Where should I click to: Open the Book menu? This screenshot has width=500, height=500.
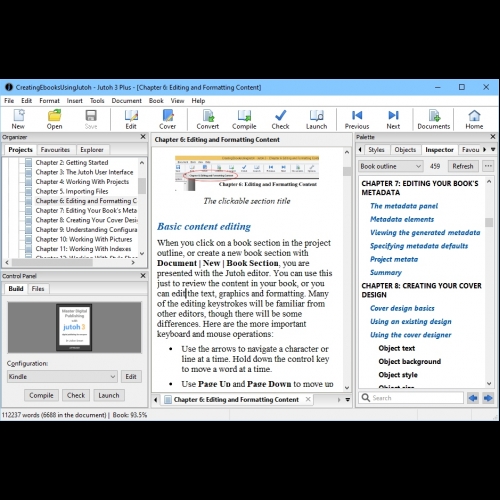click(x=156, y=101)
